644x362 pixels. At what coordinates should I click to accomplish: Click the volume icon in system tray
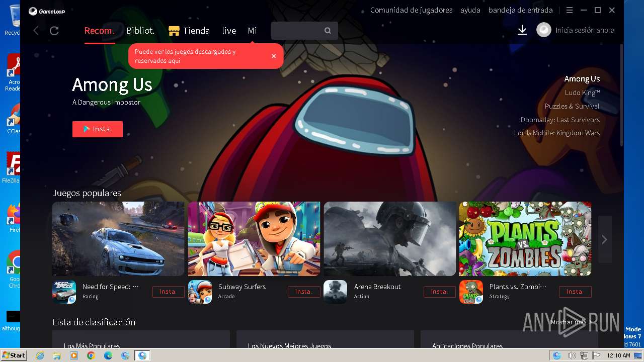[572, 355]
